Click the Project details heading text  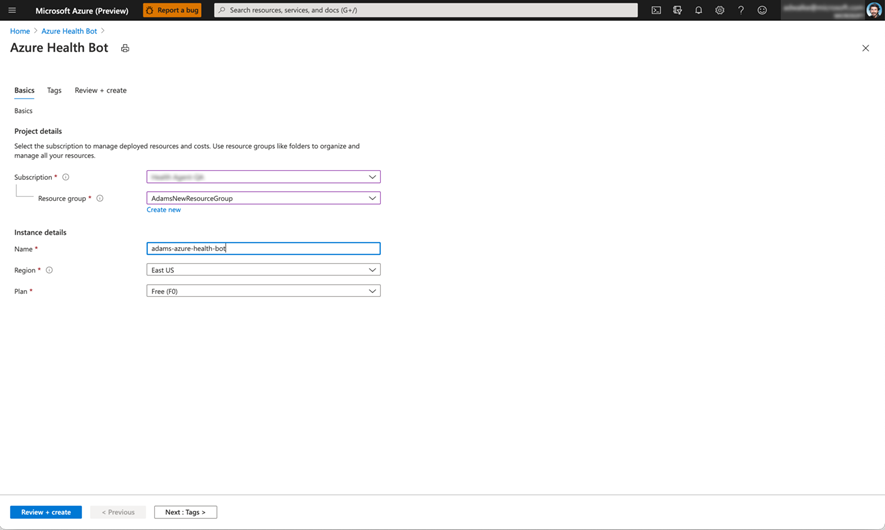click(38, 131)
